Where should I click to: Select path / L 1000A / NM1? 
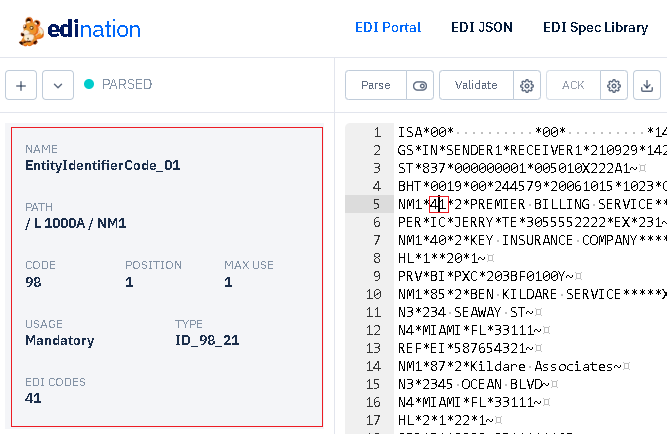76,223
